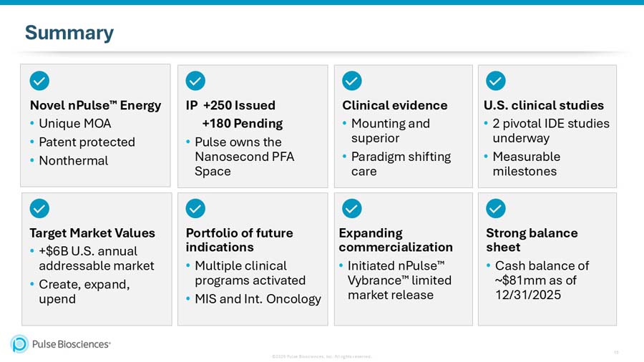Click the checkmark icon above U.S. clinical studies
This screenshot has height=362, width=644.
(495, 81)
